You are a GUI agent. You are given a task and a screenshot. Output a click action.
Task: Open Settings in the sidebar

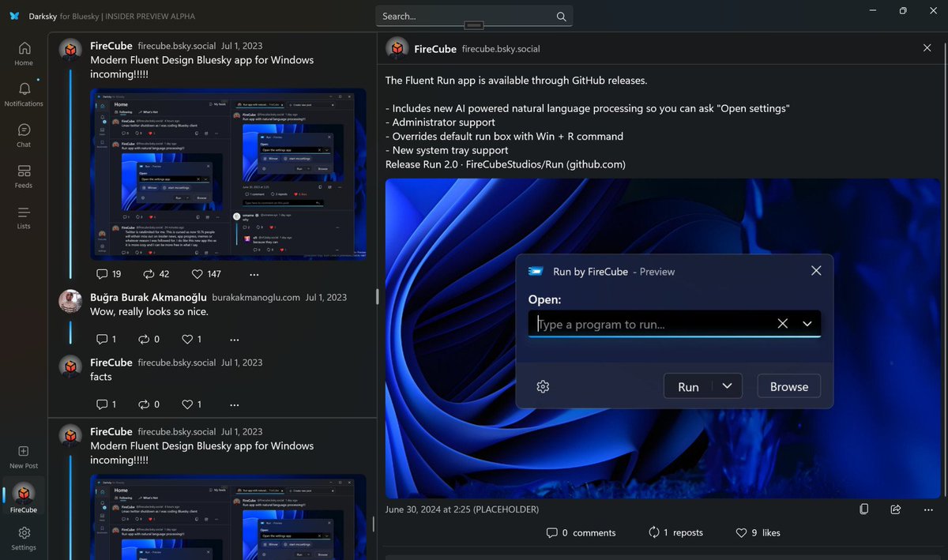pyautogui.click(x=24, y=538)
